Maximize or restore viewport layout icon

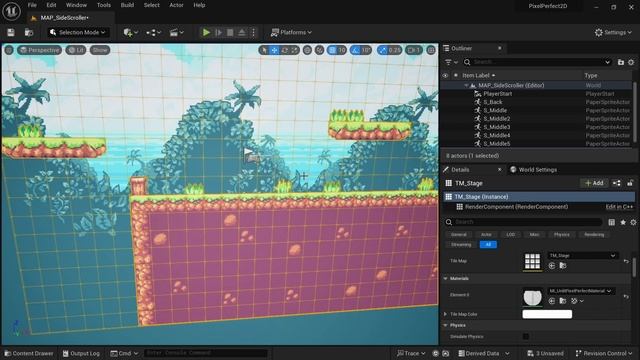point(431,50)
